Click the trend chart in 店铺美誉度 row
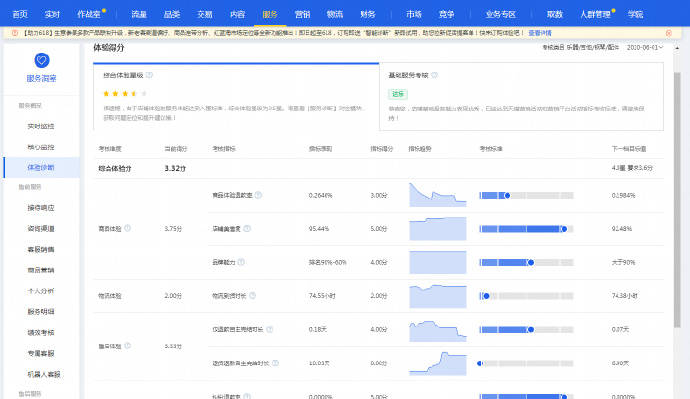 [x=438, y=228]
